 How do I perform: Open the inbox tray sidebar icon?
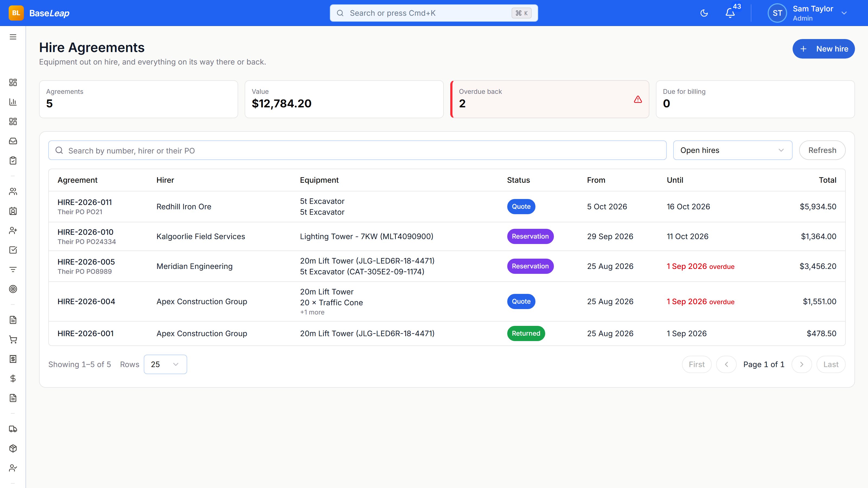pos(13,141)
